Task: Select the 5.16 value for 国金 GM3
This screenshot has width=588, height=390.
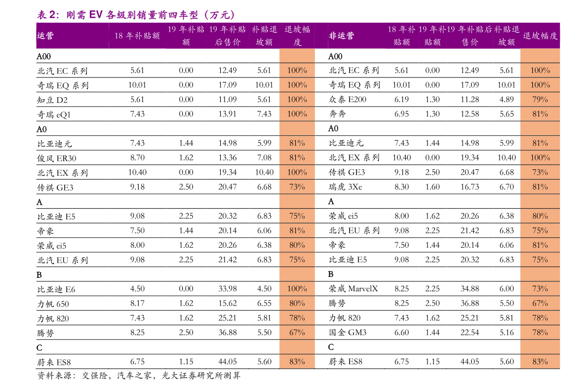Action: pyautogui.click(x=506, y=333)
